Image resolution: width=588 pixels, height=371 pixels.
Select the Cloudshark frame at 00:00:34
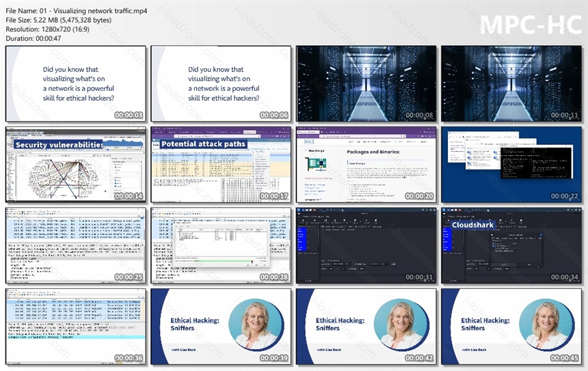click(x=511, y=246)
